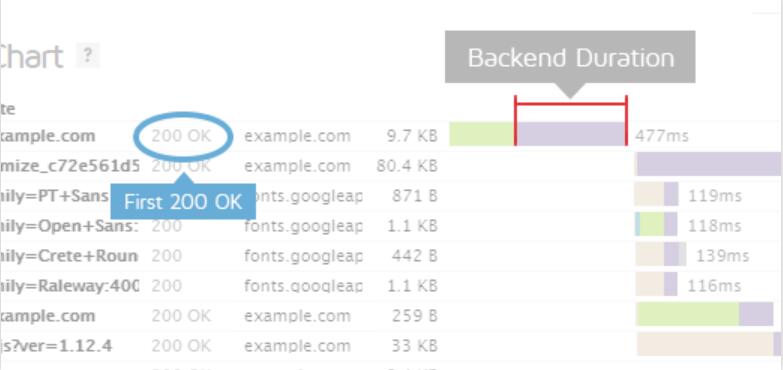Viewport: 783px width, 370px height.
Task: Click the First 200 OK callout label
Action: [183, 202]
